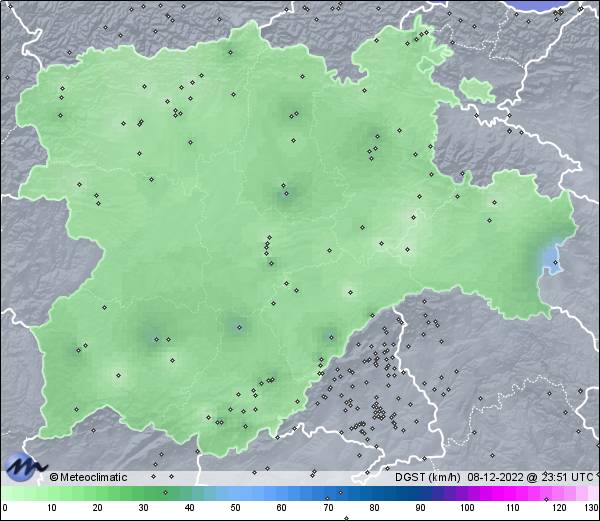Click the scale value 100
Viewport: 600px width, 521px height.
467,508
